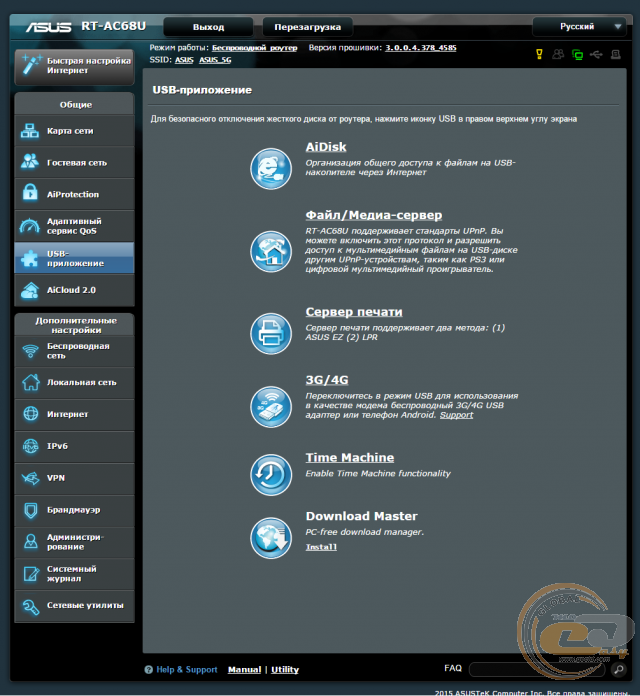This screenshot has height=696, width=640.
Task: Open Администрирование settings
Action: click(75, 542)
